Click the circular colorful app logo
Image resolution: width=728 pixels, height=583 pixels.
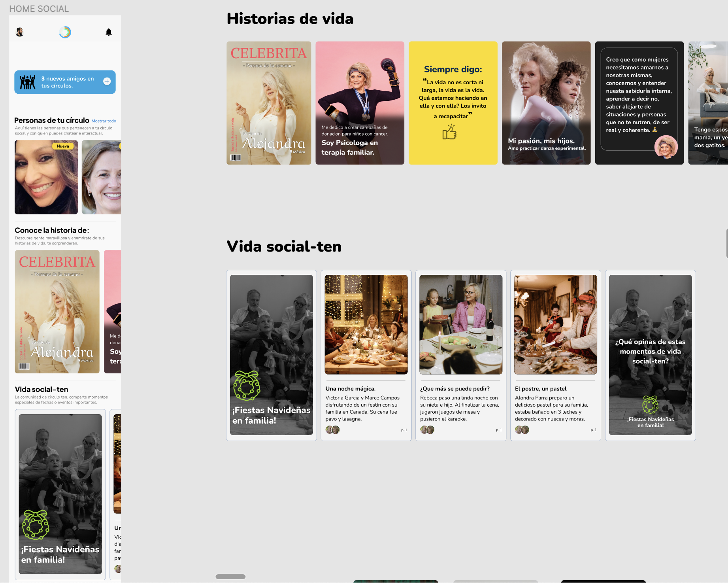point(65,32)
